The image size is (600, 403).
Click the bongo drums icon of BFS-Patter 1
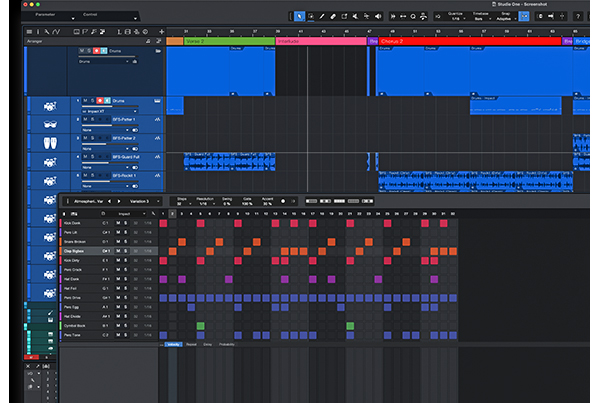click(50, 124)
